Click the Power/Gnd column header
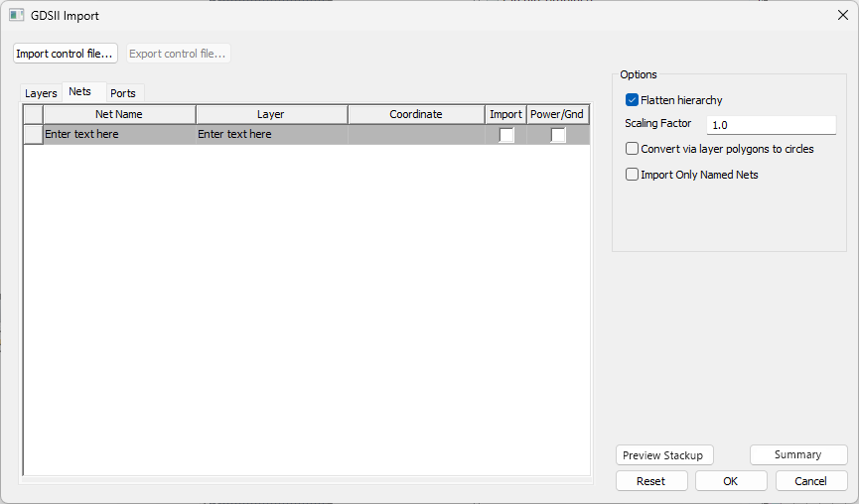The width and height of the screenshot is (859, 504). (x=557, y=114)
